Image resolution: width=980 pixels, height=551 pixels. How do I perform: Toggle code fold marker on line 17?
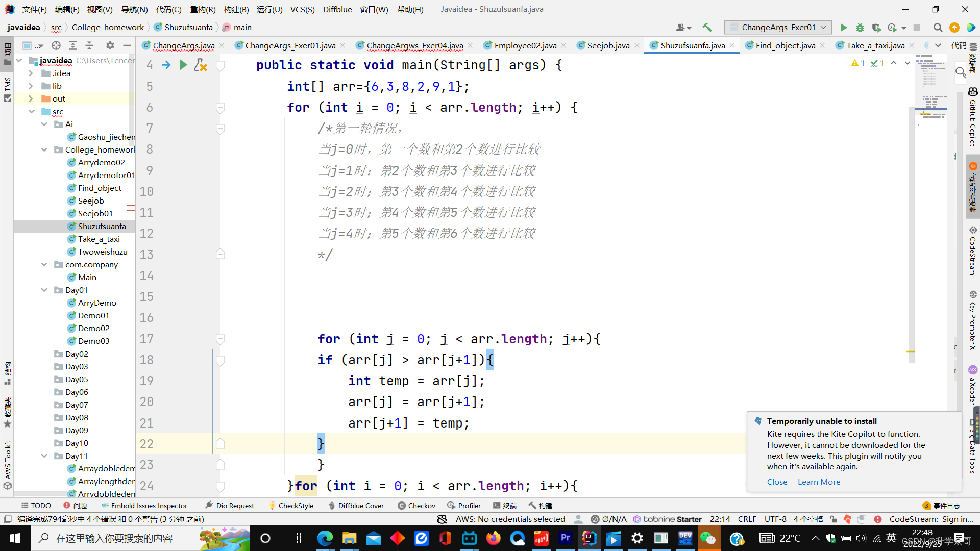click(220, 339)
